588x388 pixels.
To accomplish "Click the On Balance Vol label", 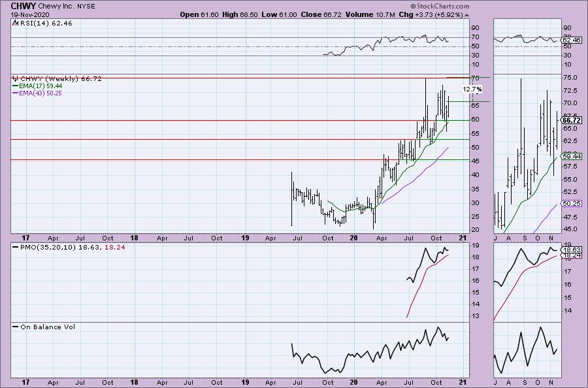I will tap(48, 327).
